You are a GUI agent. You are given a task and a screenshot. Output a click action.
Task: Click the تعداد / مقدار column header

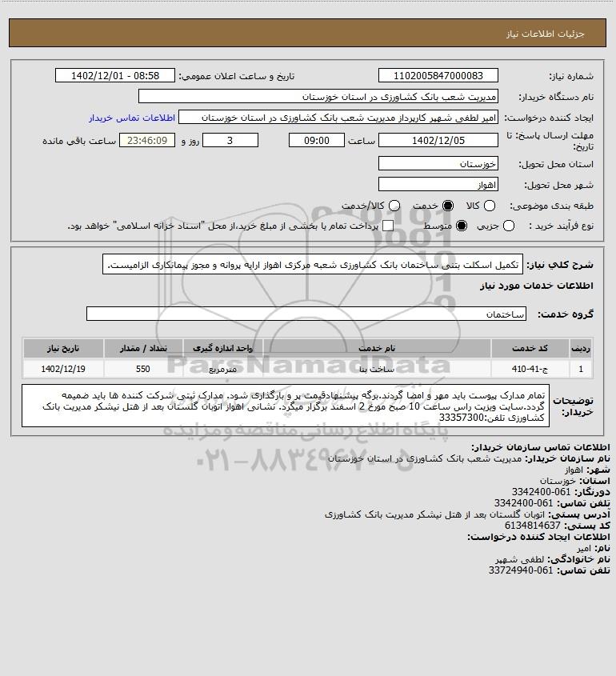pos(143,348)
